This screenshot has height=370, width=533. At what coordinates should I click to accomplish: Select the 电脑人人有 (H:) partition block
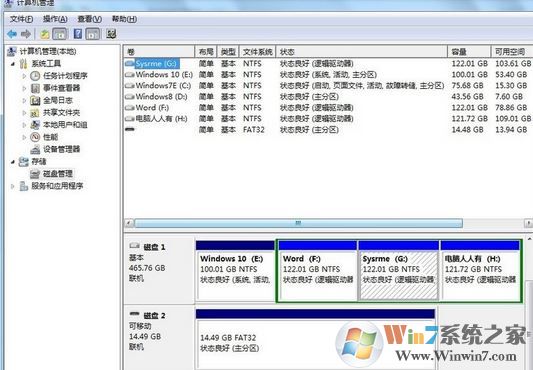pos(480,271)
